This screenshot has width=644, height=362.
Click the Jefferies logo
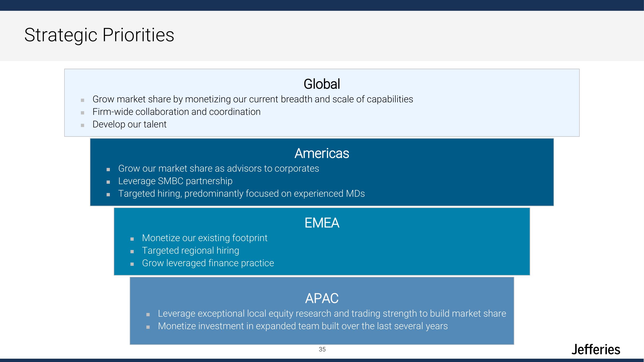(595, 349)
